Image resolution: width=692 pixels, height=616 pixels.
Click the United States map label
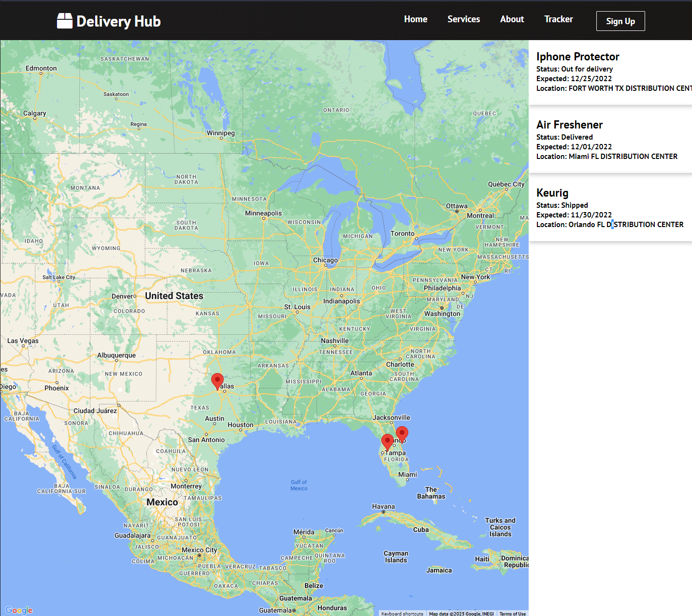pyautogui.click(x=174, y=296)
